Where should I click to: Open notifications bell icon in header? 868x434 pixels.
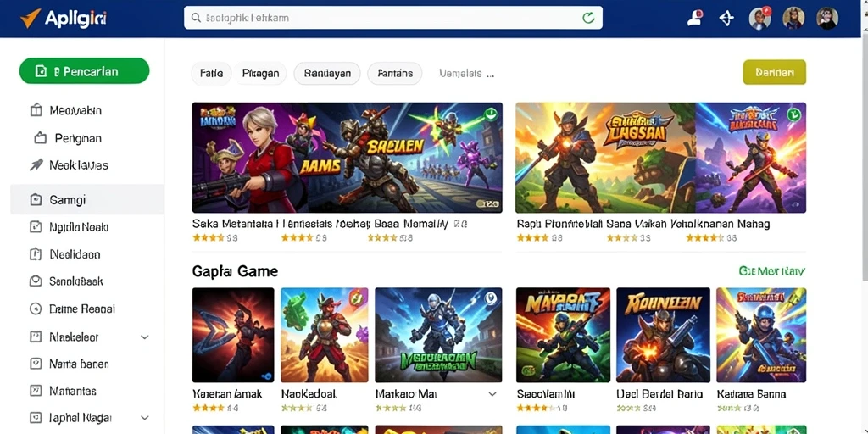pos(695,19)
